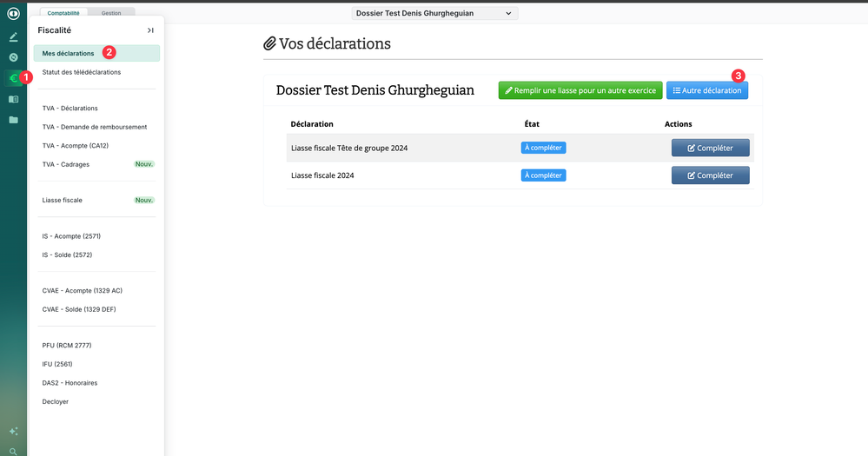This screenshot has height=456, width=868.
Task: Click the search magnifier icon in sidebar
Action: [13, 451]
